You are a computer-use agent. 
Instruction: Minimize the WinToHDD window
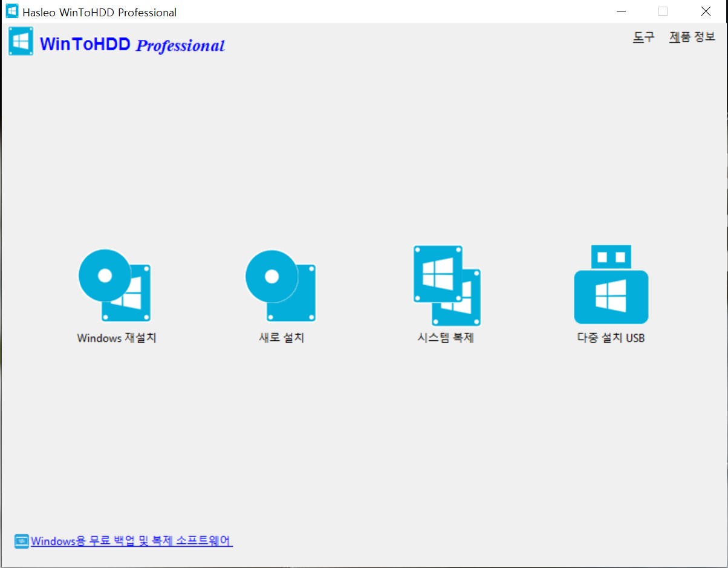pos(620,11)
